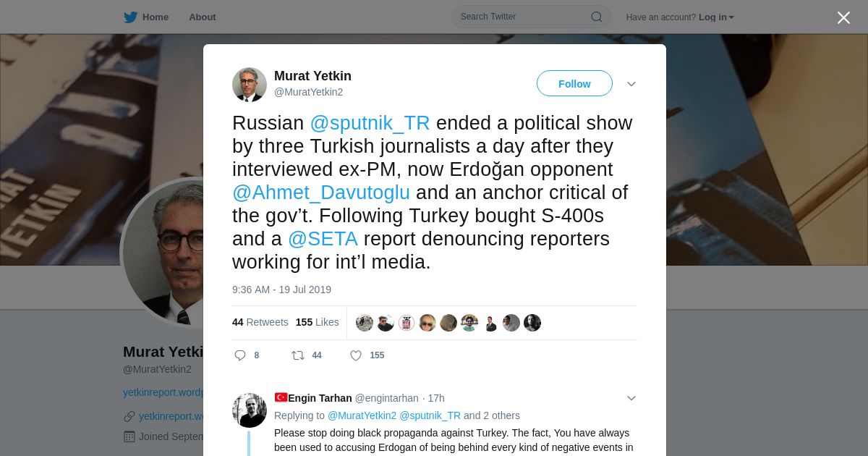This screenshot has height=456, width=868.
Task: Open the About menu item
Action: [x=203, y=17]
